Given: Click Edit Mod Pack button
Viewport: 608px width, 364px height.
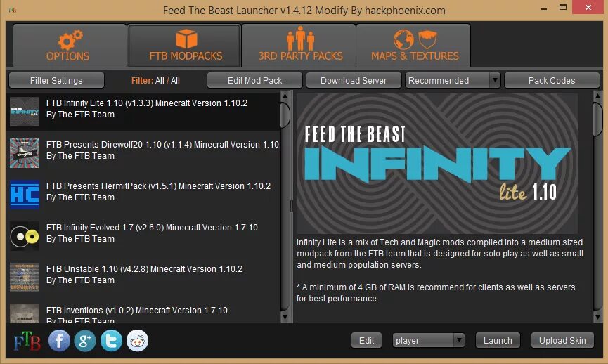Looking at the screenshot, I should click(254, 80).
